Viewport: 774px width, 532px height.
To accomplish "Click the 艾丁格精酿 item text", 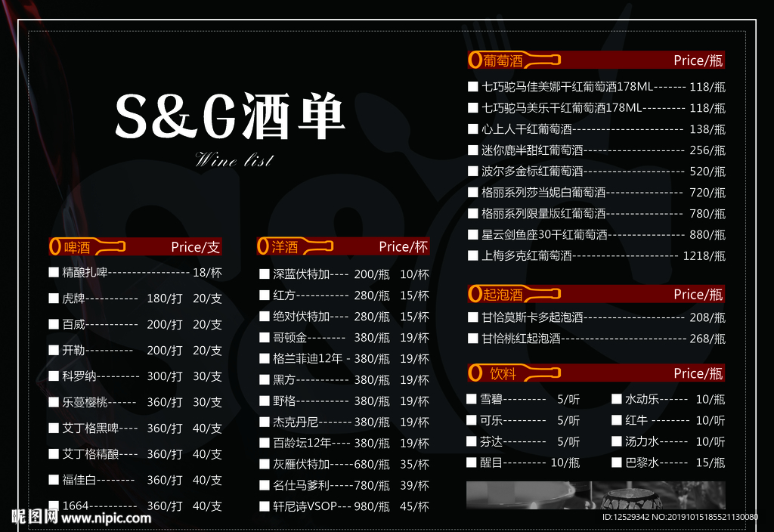I will click(91, 453).
